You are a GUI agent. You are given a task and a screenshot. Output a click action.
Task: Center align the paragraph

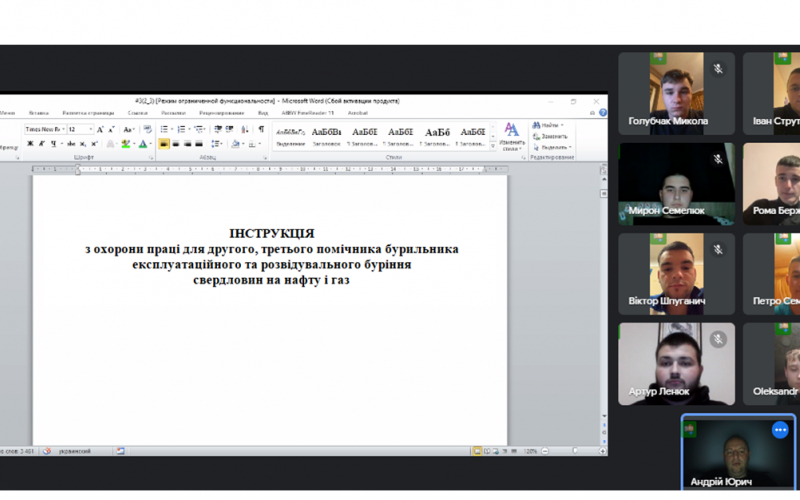[176, 144]
